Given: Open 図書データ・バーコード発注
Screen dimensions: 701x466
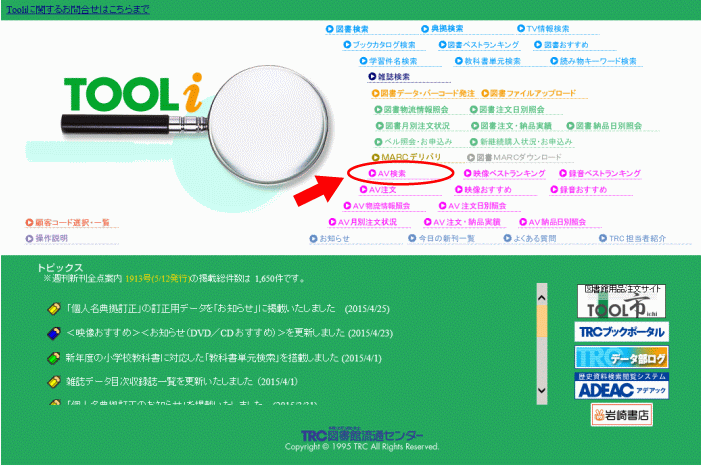Looking at the screenshot, I should click(x=427, y=93).
